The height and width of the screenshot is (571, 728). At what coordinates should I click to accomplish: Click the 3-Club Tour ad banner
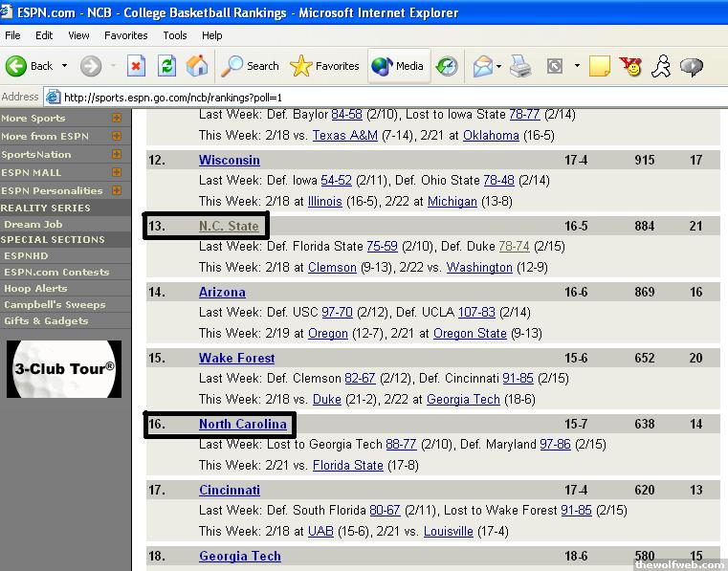pos(64,368)
